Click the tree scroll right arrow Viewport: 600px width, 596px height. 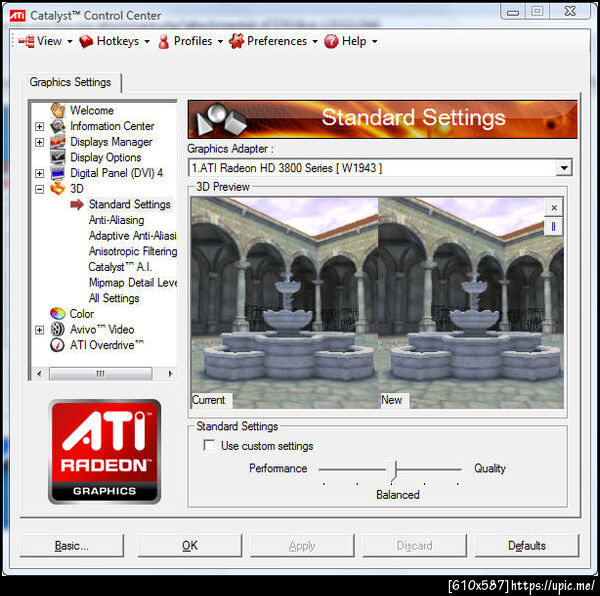170,373
